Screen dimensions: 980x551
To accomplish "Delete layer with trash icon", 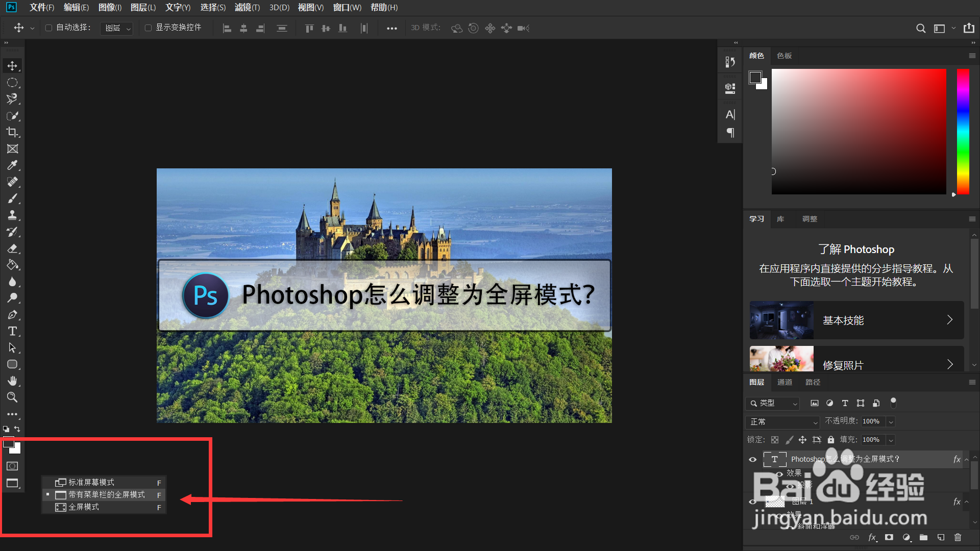I will [958, 537].
